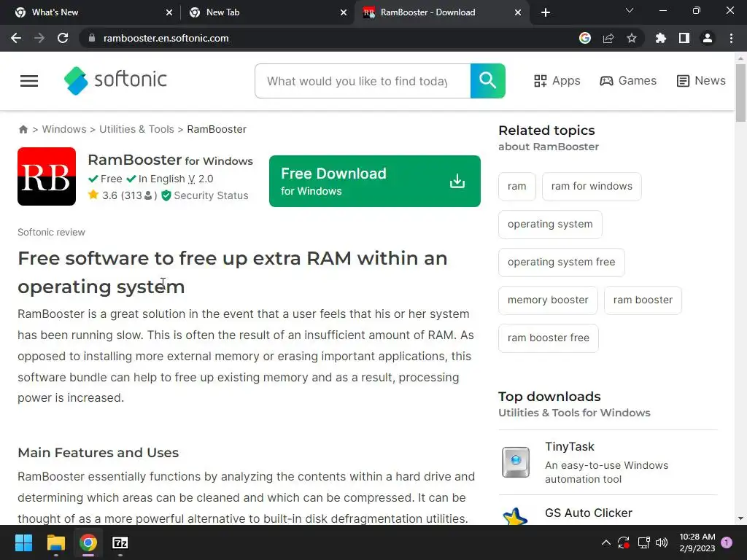Click the volume speaker icon
The image size is (747, 560).
pos(662,542)
